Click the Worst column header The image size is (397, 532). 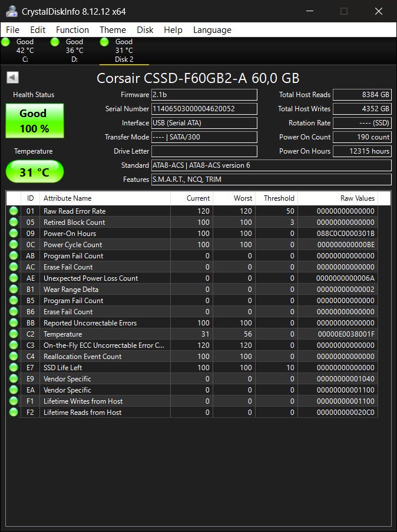(x=234, y=198)
